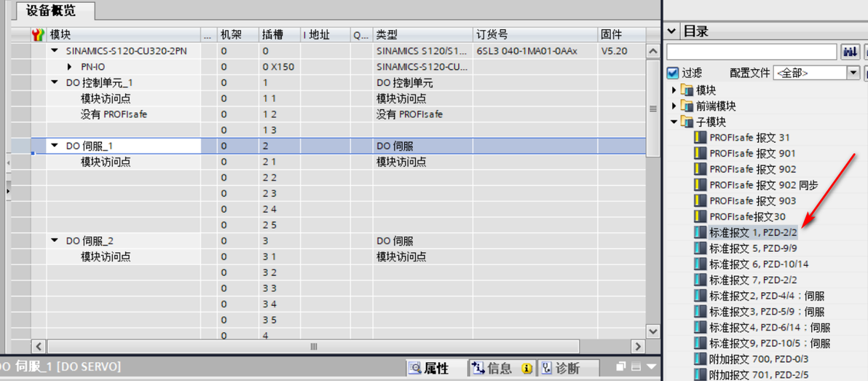Open the 配置文件 dropdown
Screen dimensions: 868x381
853,73
